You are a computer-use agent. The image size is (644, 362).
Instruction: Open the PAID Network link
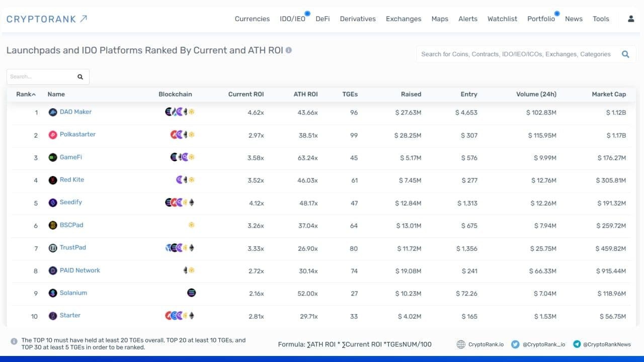tap(79, 270)
